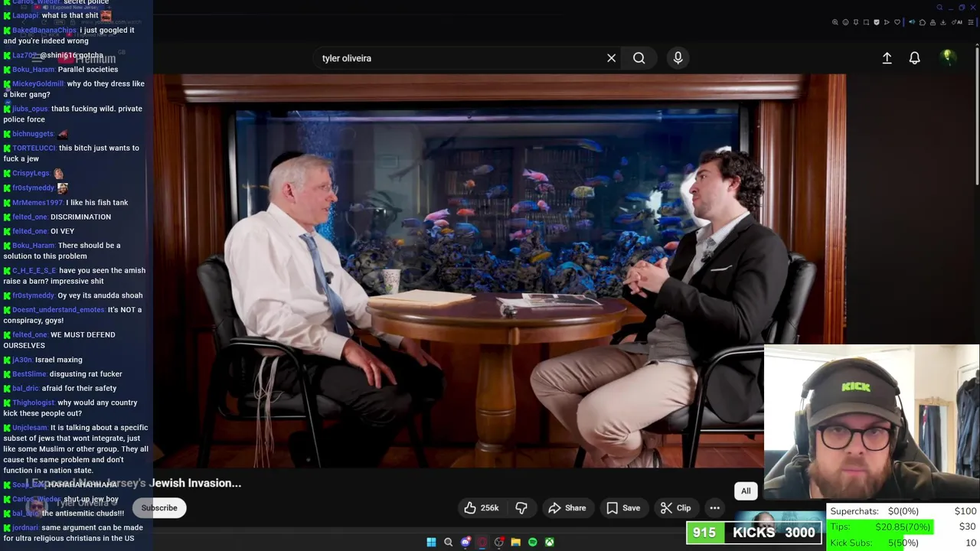Open Discord from the taskbar
The width and height of the screenshot is (980, 551).
[465, 543]
